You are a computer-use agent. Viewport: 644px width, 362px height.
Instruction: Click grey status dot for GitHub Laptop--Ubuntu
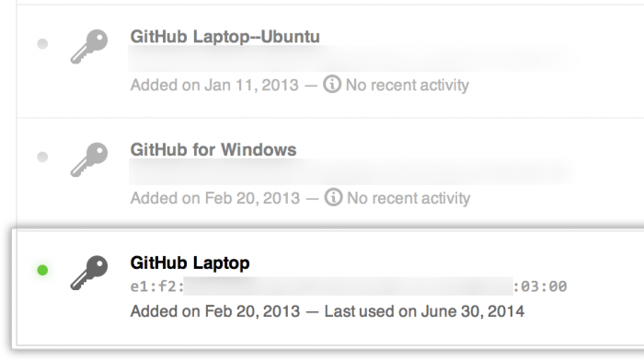coord(42,43)
